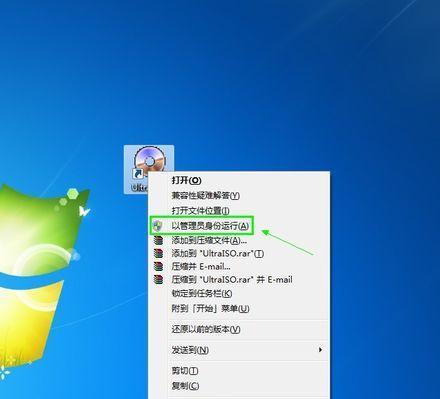Image resolution: width=440 pixels, height=399 pixels.
Task: Click the UAC shield icon in menu
Action: 158,226
